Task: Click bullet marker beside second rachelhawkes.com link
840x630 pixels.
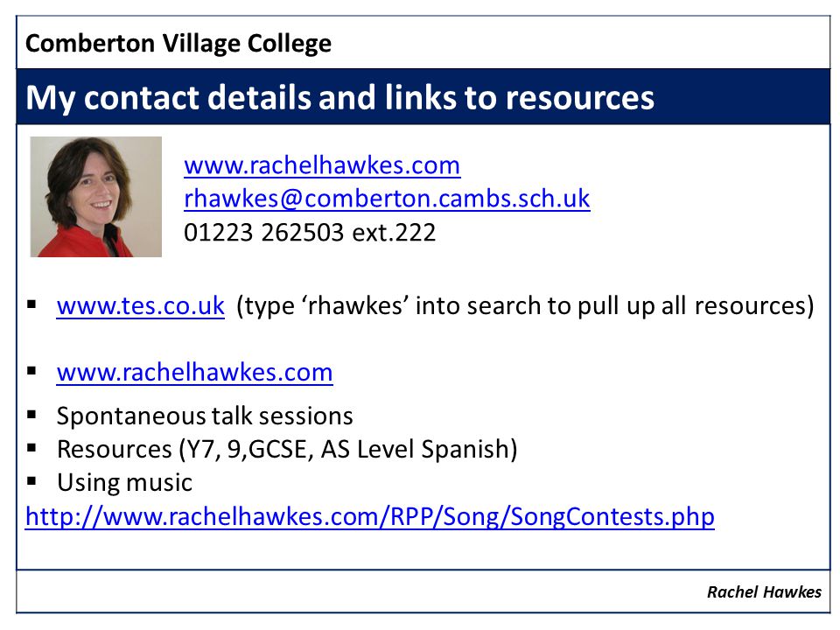Action: [x=31, y=370]
